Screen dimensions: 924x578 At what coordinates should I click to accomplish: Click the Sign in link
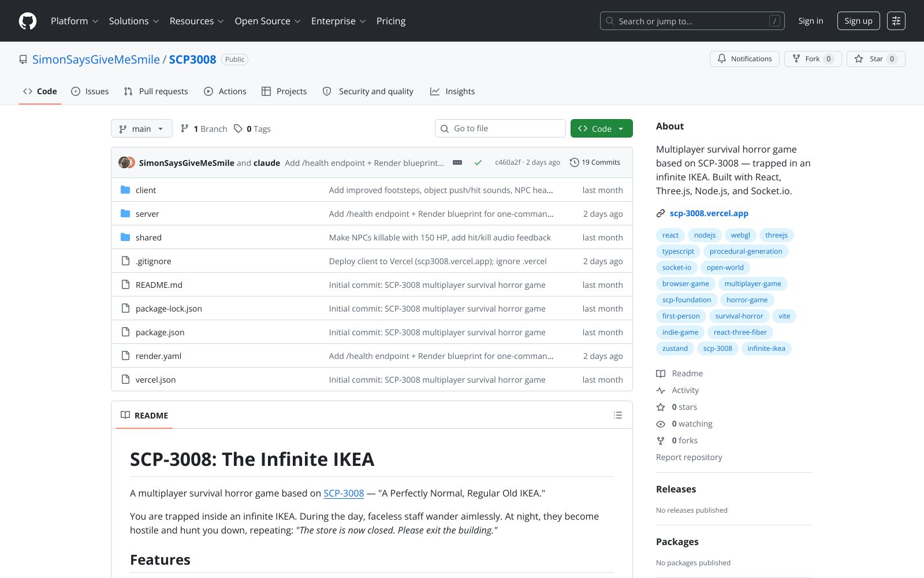tap(811, 21)
